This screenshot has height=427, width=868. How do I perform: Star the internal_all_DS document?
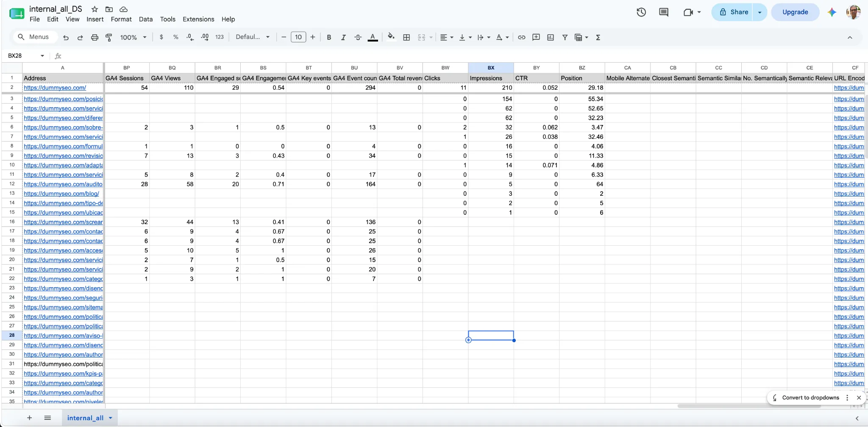click(x=95, y=9)
